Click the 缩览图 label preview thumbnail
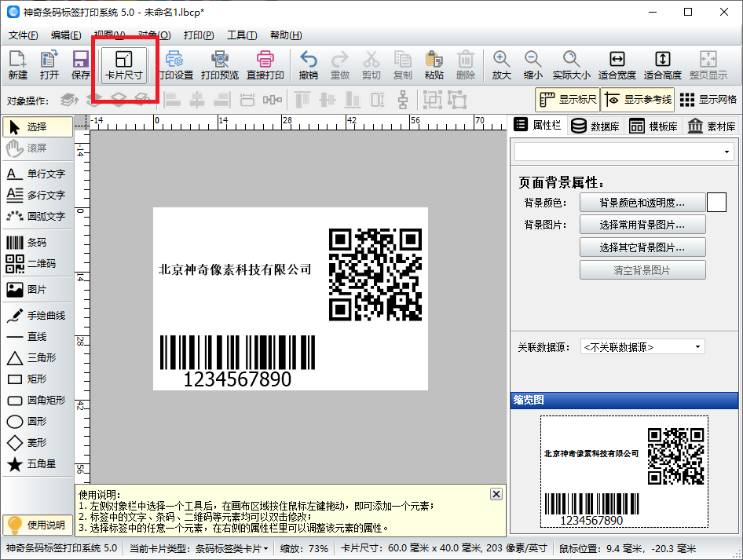 click(624, 472)
